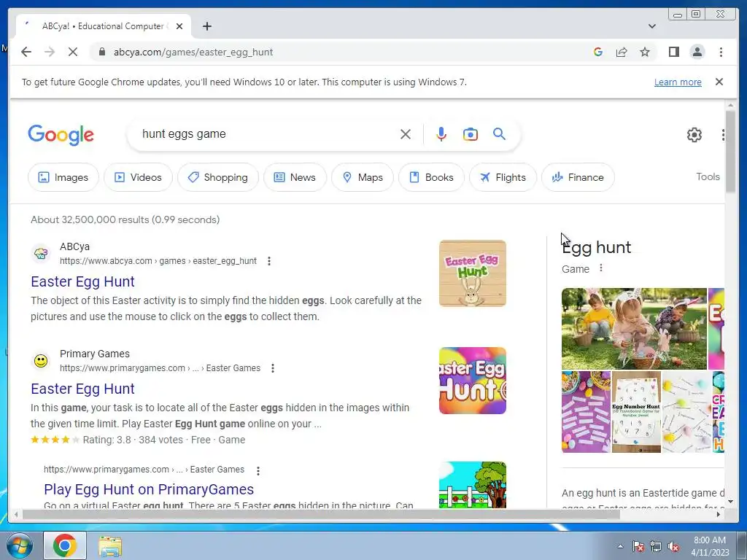Click the forward navigation arrow
Screen dimensions: 747x560
coord(50,52)
